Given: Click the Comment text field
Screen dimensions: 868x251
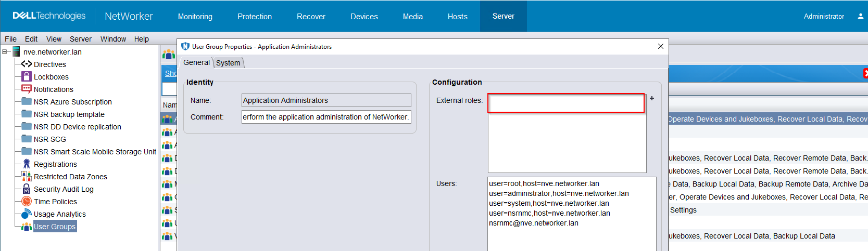Looking at the screenshot, I should pyautogui.click(x=326, y=117).
